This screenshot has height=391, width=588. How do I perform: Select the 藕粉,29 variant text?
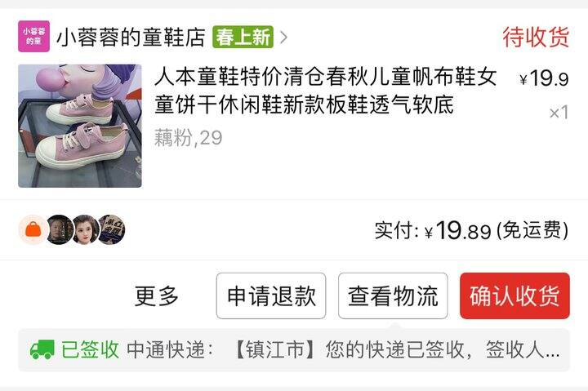[x=189, y=138]
